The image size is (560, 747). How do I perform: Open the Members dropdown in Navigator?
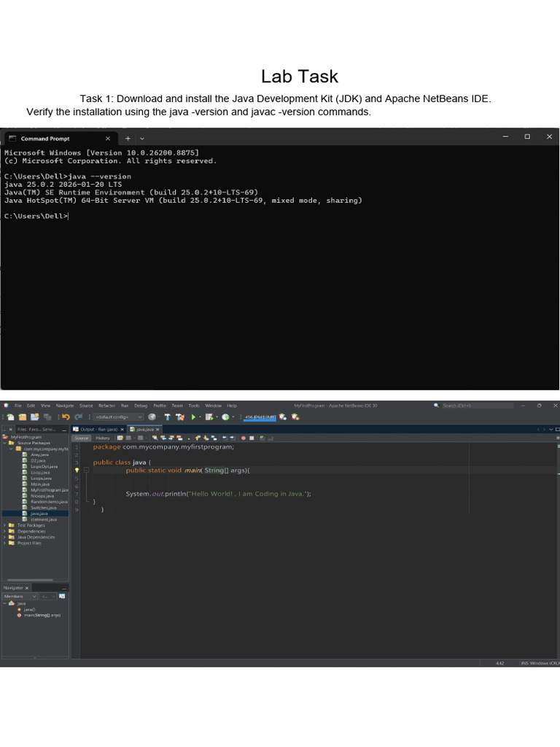20,596
